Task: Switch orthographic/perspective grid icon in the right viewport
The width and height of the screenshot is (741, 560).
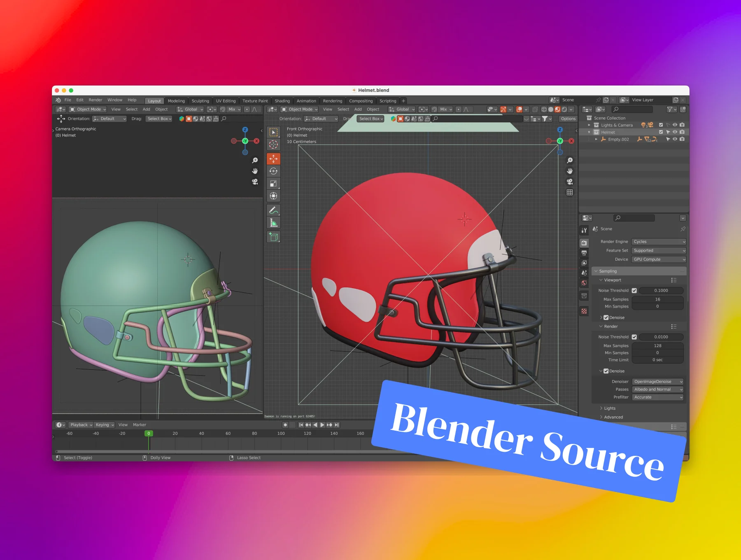Action: (x=570, y=192)
